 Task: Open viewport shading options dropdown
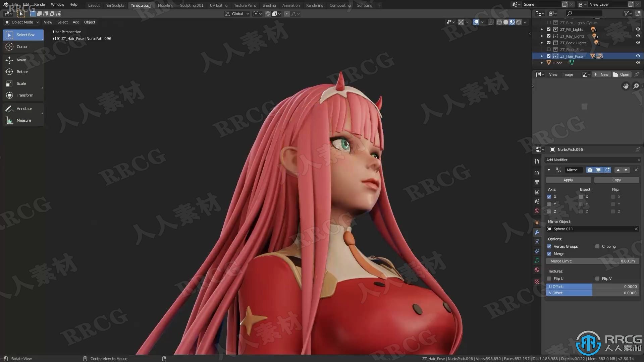525,22
